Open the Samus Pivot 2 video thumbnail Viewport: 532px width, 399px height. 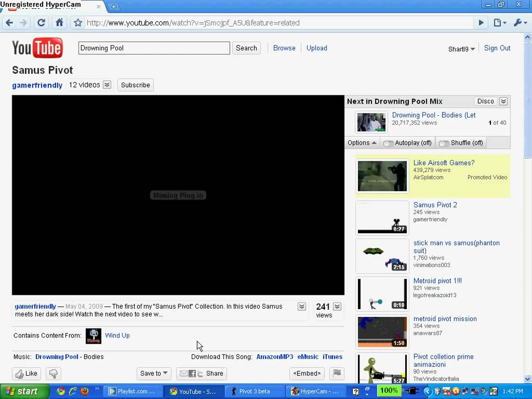click(x=382, y=218)
